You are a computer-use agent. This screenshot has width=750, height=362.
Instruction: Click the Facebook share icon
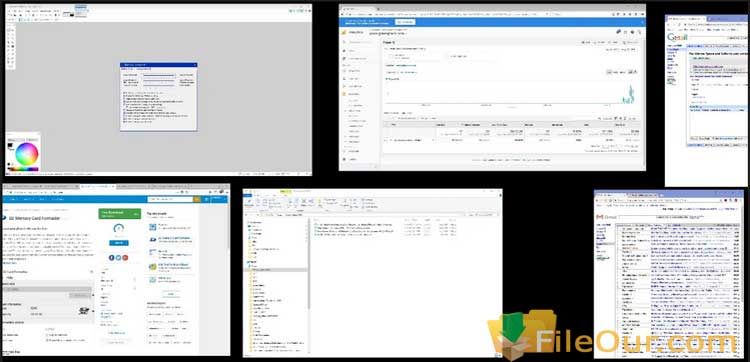click(112, 257)
